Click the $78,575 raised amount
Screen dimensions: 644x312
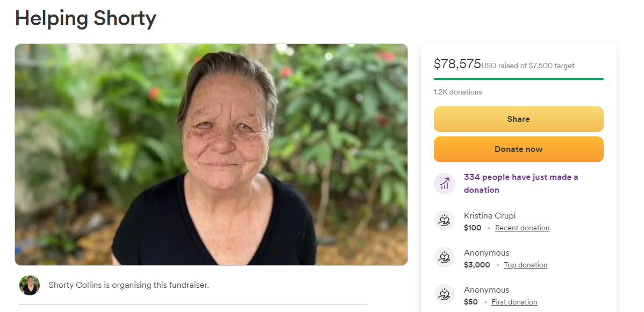tap(457, 64)
